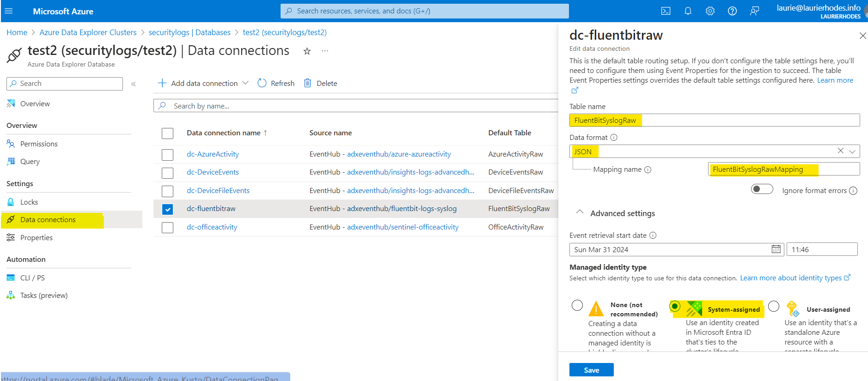Open the Home breadcrumb link
This screenshot has width=868, height=381.
[17, 32]
